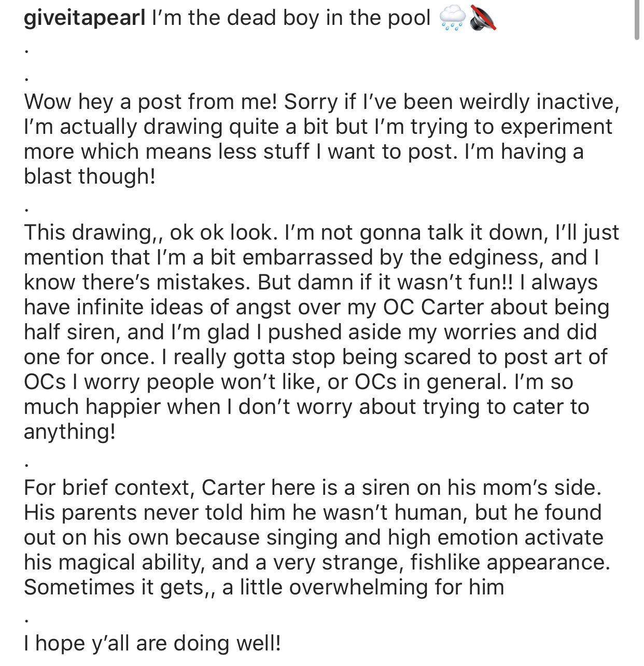Viewport: 644px width, 666px height.
Task: Click the rain cloud emoji
Action: (x=452, y=20)
